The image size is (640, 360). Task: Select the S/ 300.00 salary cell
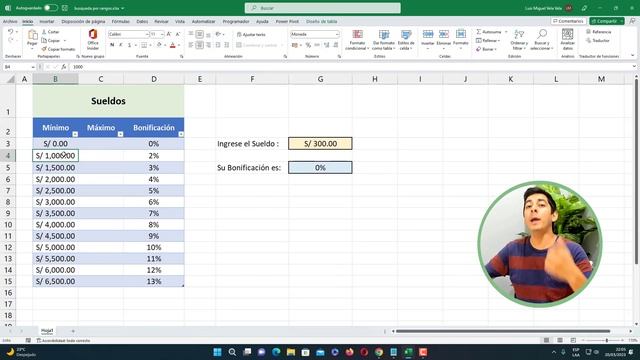pos(320,144)
